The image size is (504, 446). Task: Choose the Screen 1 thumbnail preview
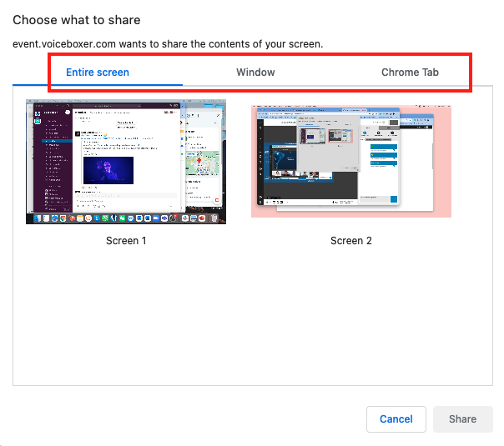[x=126, y=162]
